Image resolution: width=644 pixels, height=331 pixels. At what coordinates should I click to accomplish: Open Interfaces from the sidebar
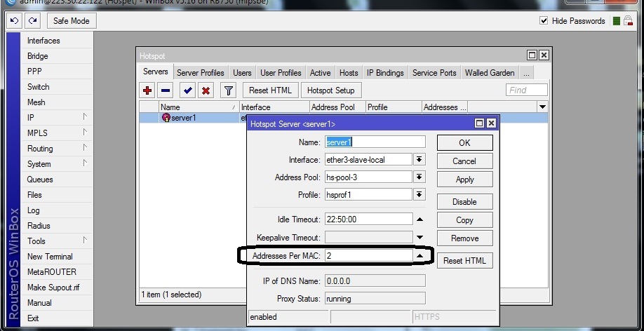coord(43,41)
